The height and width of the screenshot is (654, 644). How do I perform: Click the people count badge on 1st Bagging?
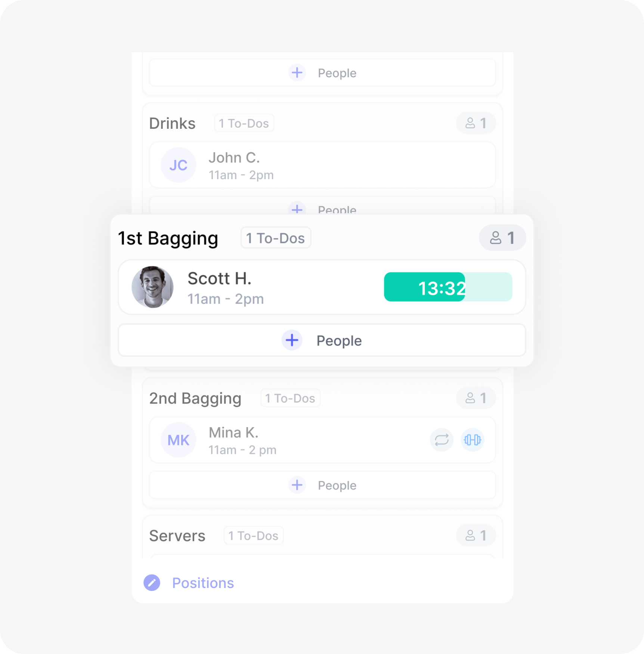(x=502, y=238)
